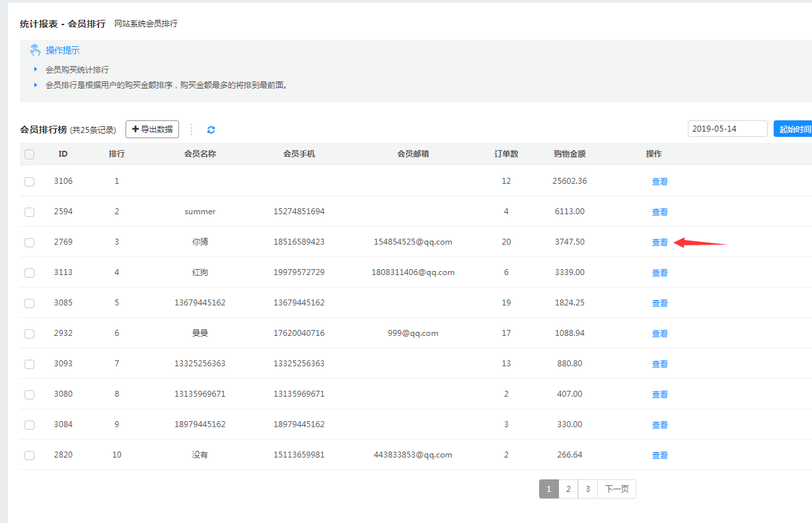The image size is (812, 523).
Task: Check the checkbox for member ID 3106
Action: (x=29, y=181)
